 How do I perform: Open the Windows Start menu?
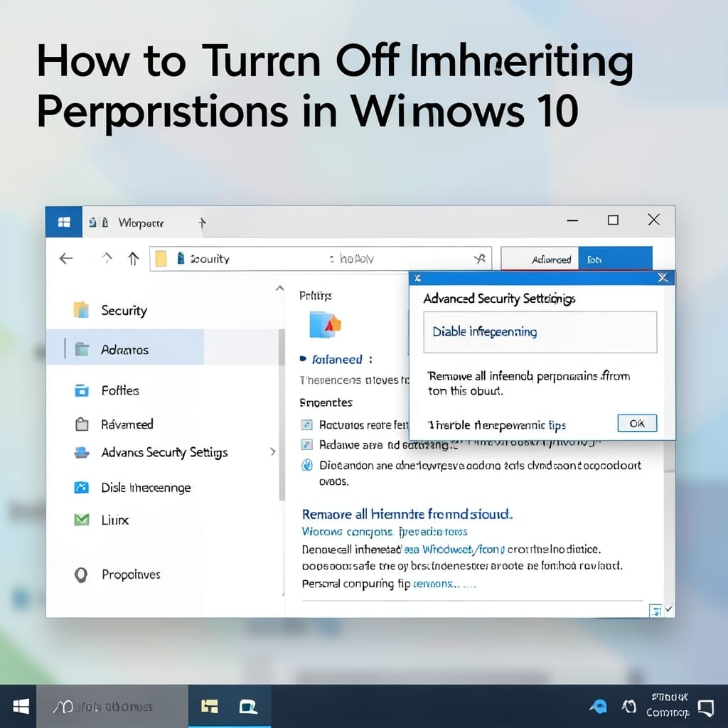pyautogui.click(x=21, y=707)
